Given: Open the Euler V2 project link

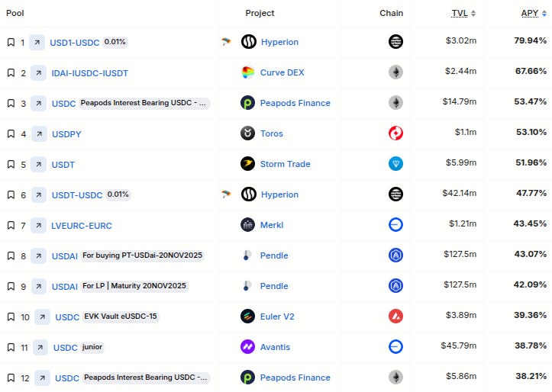Looking at the screenshot, I should pyautogui.click(x=277, y=316).
